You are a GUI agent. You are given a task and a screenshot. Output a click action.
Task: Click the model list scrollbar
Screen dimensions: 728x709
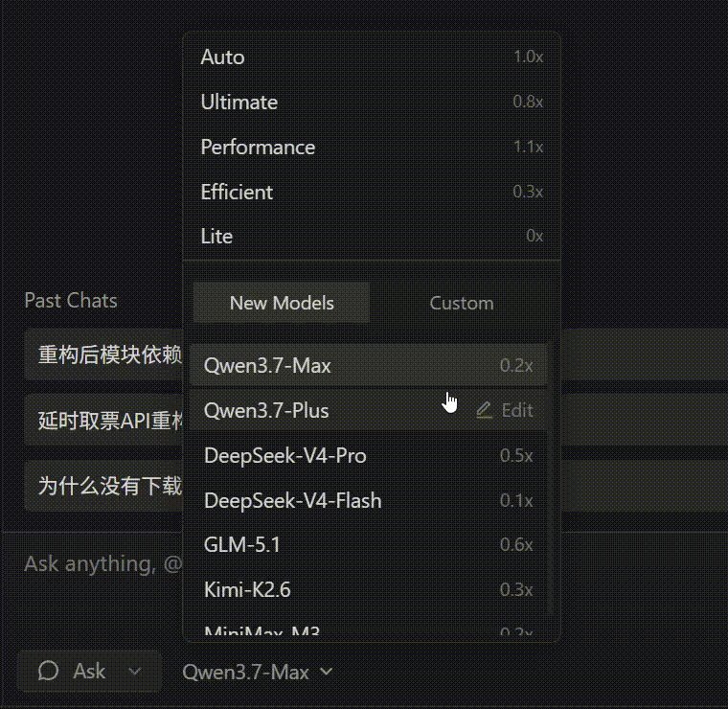[x=550, y=478]
